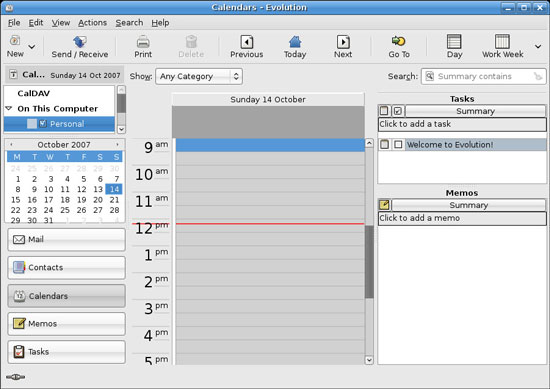The width and height of the screenshot is (550, 389).
Task: Toggle the Personal calendar checkbox
Action: click(x=43, y=123)
